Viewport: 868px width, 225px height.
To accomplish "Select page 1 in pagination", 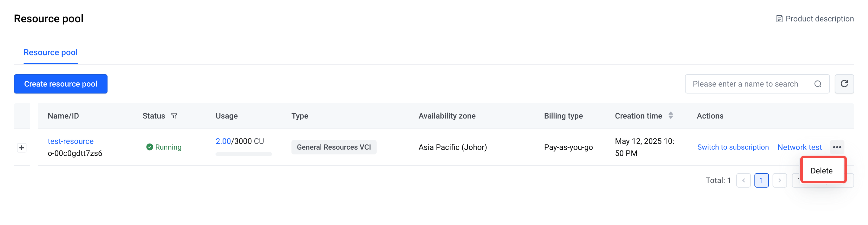I will point(761,180).
